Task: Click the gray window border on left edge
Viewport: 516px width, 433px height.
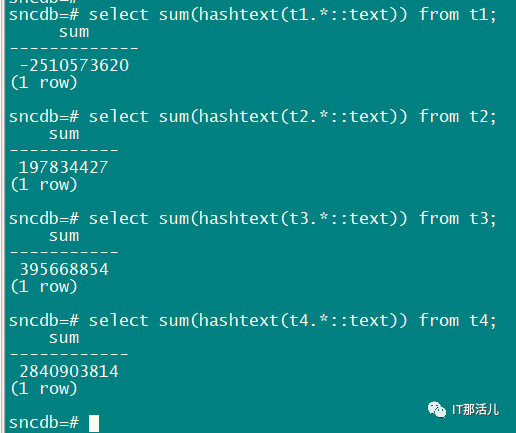Action: pos(3,217)
